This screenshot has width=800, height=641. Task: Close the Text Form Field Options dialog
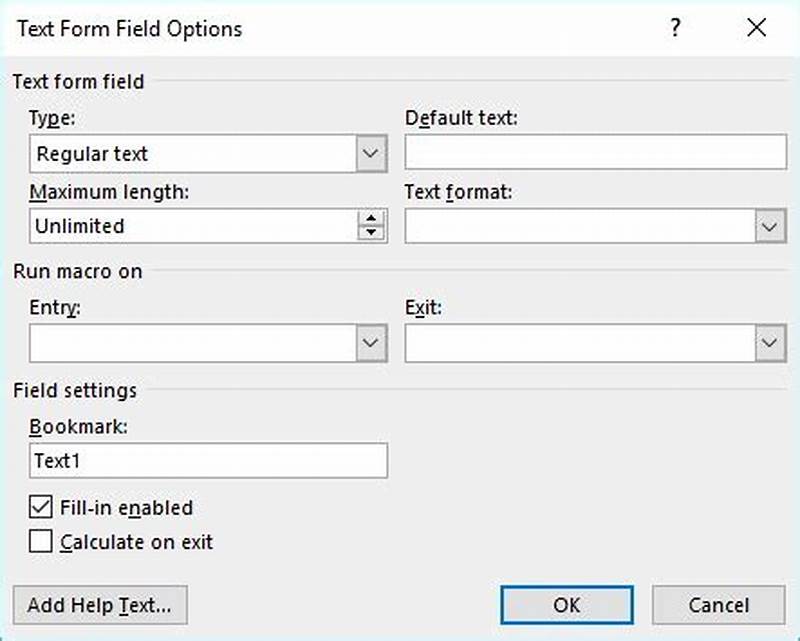pos(756,29)
